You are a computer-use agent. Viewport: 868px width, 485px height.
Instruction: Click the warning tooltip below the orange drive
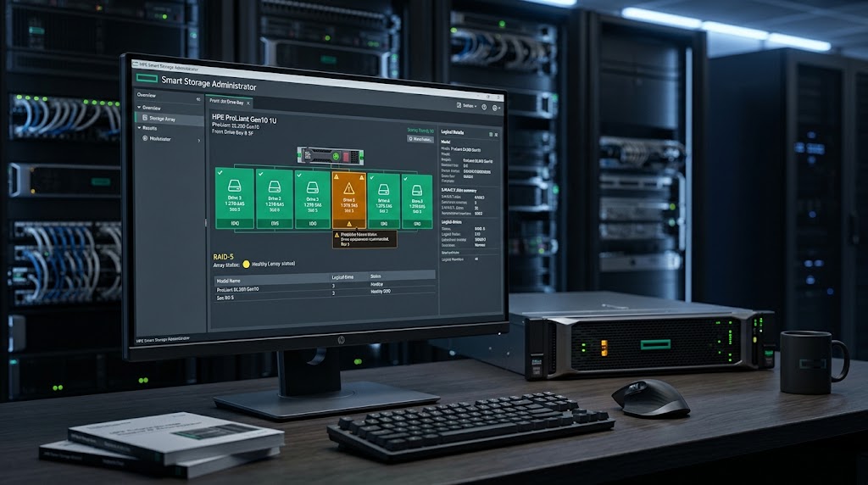tap(364, 239)
